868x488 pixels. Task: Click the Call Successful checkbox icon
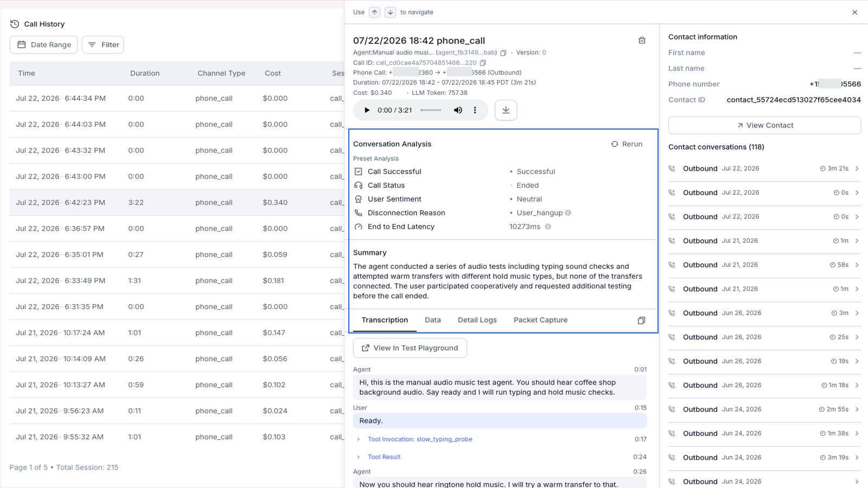[358, 171]
